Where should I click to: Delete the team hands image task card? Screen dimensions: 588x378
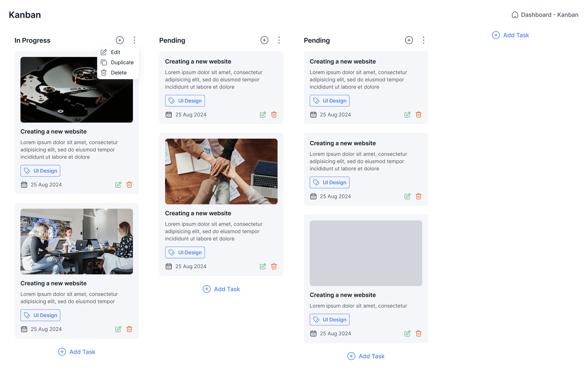click(274, 266)
